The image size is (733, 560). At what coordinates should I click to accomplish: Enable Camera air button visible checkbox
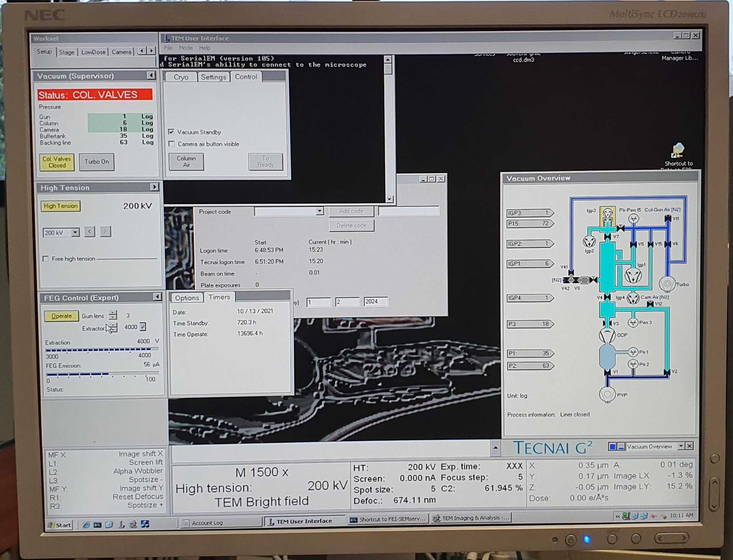172,144
